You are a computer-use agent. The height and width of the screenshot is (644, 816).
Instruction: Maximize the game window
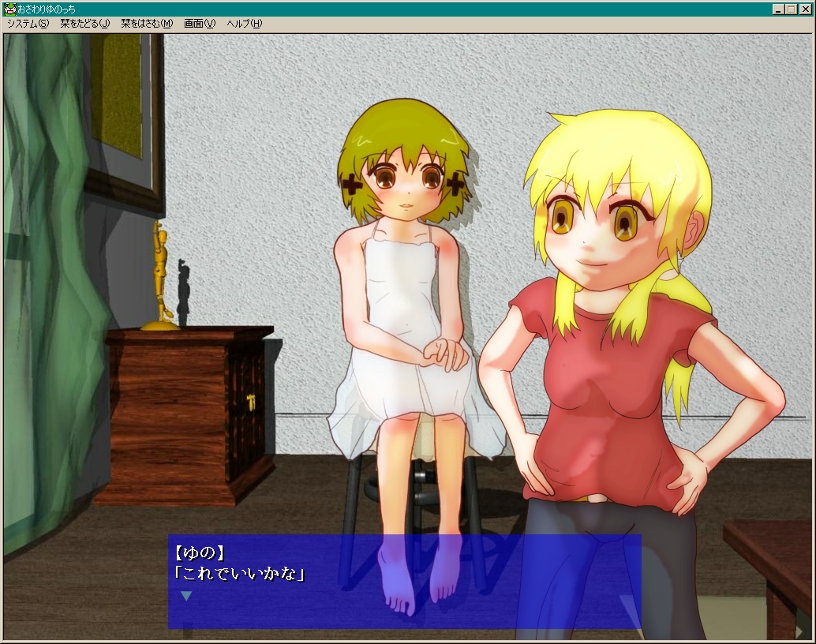tap(791, 9)
